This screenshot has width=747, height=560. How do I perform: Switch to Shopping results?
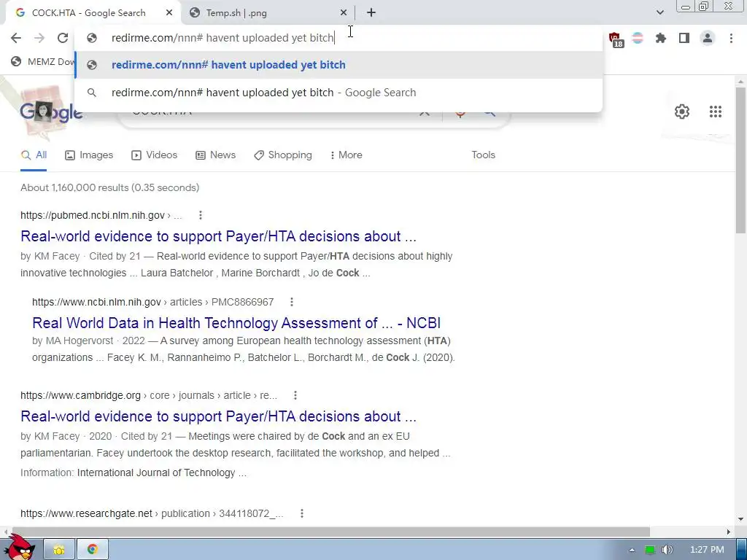pyautogui.click(x=283, y=155)
